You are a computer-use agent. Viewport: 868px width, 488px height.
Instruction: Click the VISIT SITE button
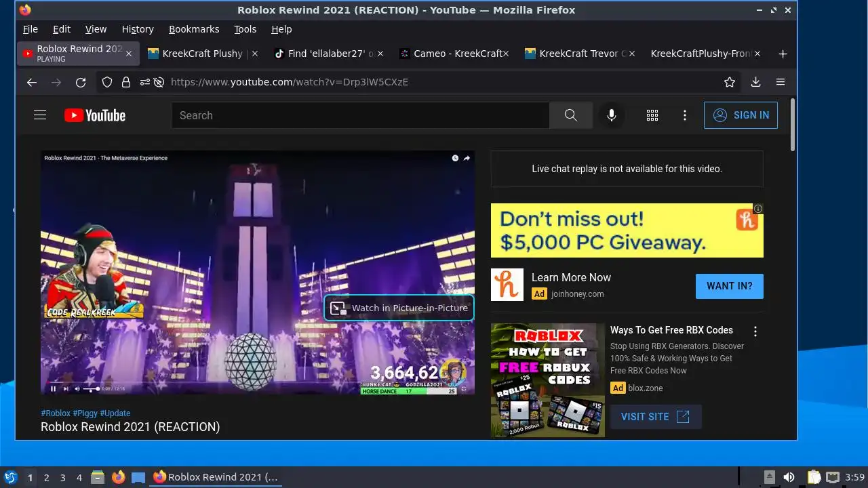pos(656,417)
